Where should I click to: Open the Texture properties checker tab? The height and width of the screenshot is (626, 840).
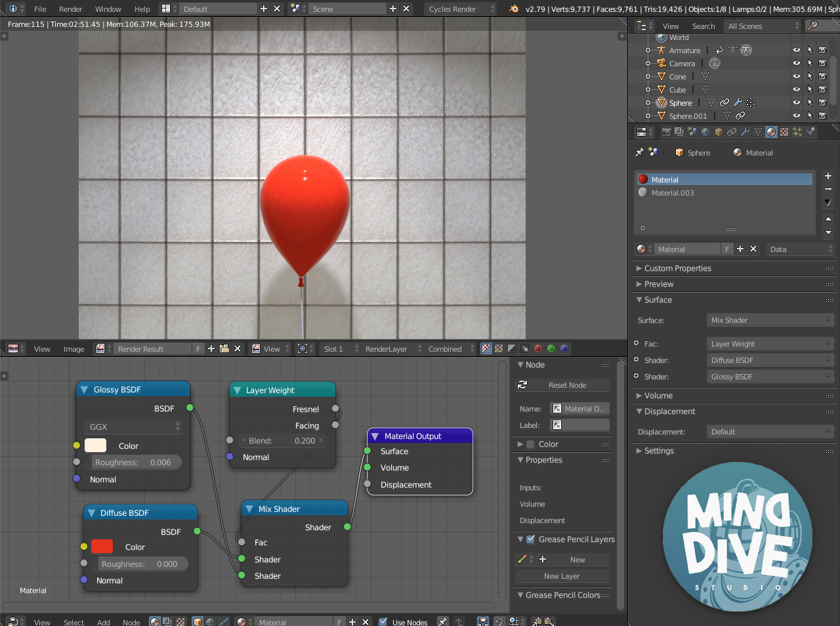pos(784,132)
